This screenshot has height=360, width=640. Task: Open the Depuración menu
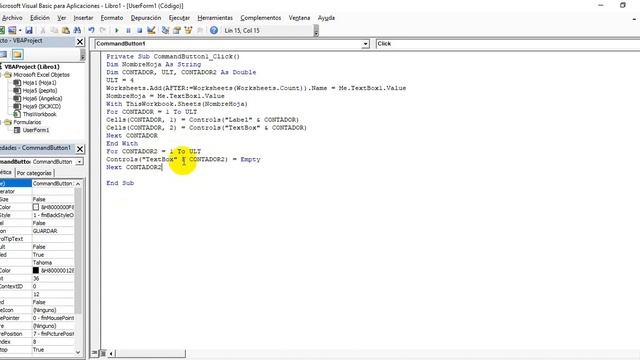tap(146, 18)
